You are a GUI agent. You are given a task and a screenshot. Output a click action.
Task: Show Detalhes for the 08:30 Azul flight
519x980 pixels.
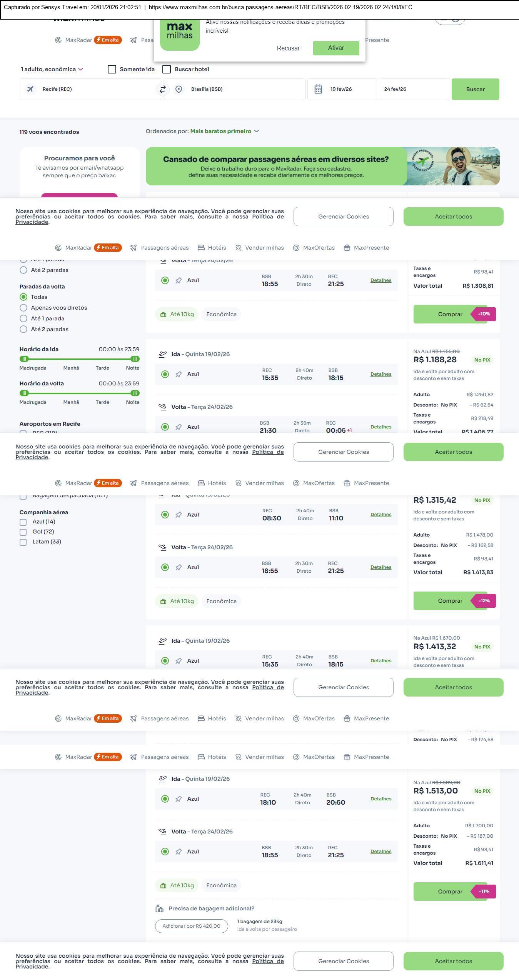(380, 515)
